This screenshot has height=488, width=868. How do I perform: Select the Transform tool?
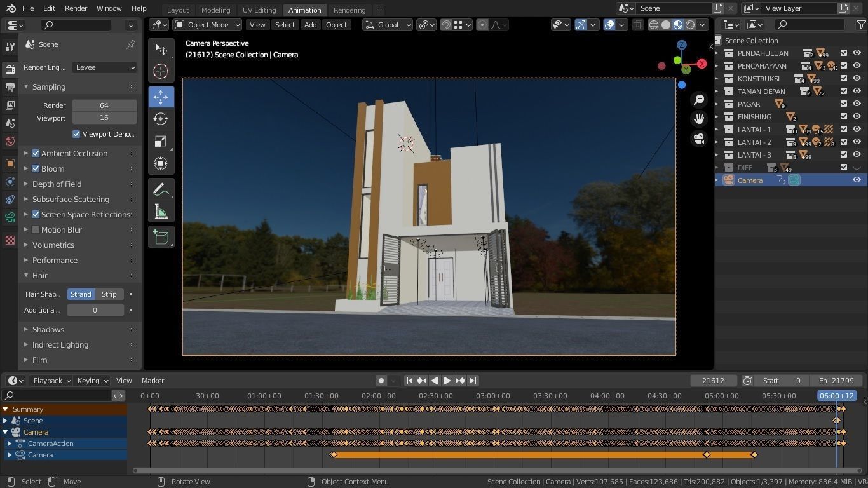click(161, 163)
